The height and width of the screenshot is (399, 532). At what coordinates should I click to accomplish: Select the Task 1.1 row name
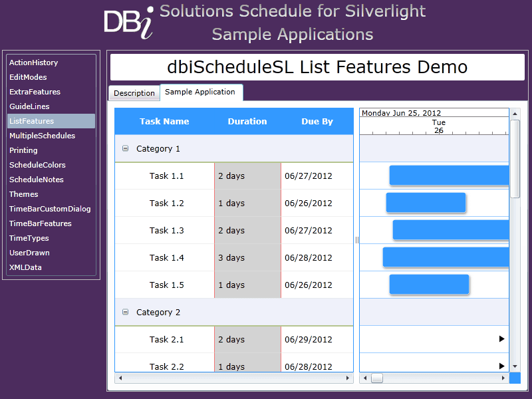(x=167, y=176)
